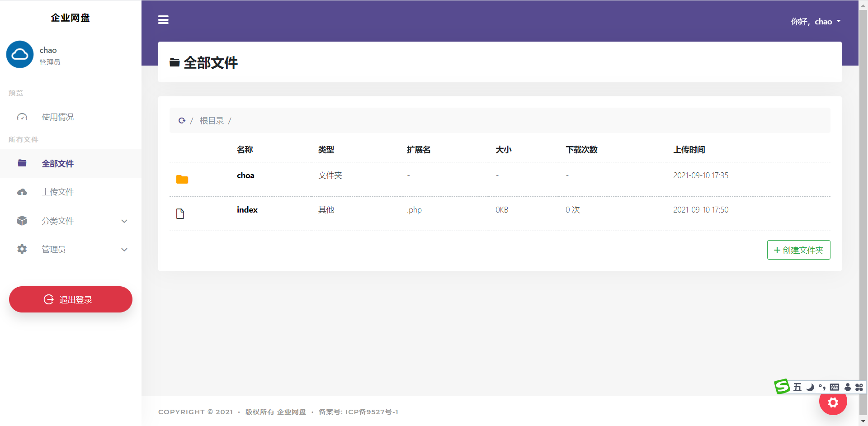
Task: Click the folder icon in 全部文件 page heading
Action: coord(175,62)
